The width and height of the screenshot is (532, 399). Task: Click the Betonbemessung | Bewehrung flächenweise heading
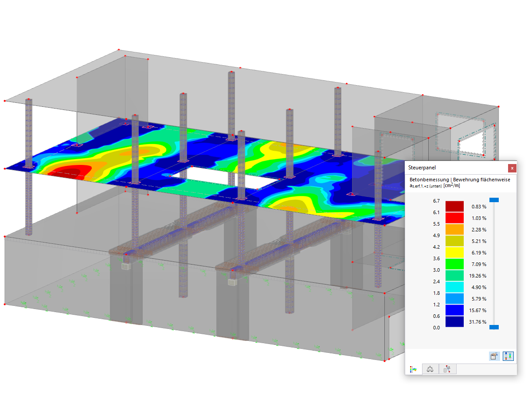[460, 180]
